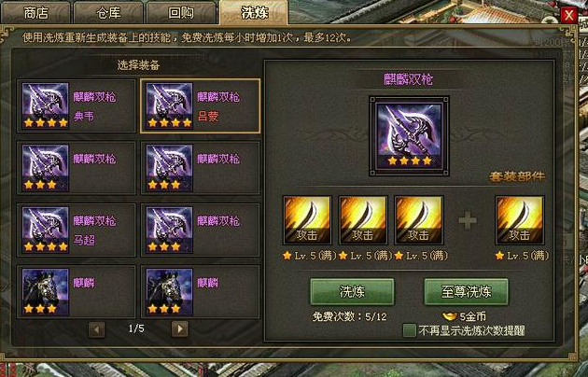Click the green 洗炼 button
This screenshot has width=588, height=377.
(x=352, y=291)
